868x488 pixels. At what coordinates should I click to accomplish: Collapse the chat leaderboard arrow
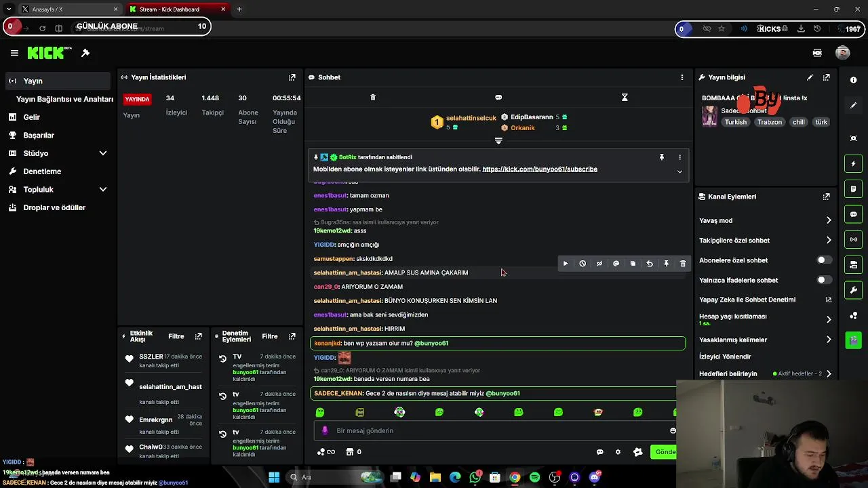(x=498, y=141)
